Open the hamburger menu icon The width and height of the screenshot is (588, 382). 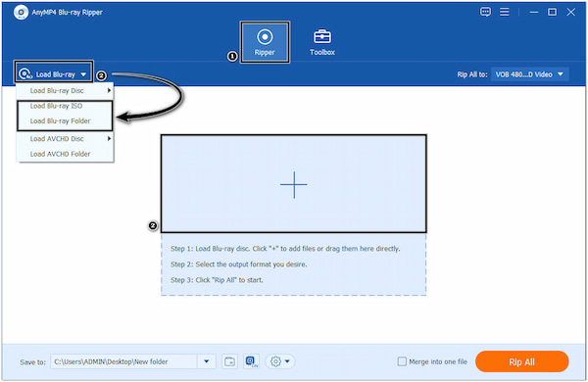[505, 12]
